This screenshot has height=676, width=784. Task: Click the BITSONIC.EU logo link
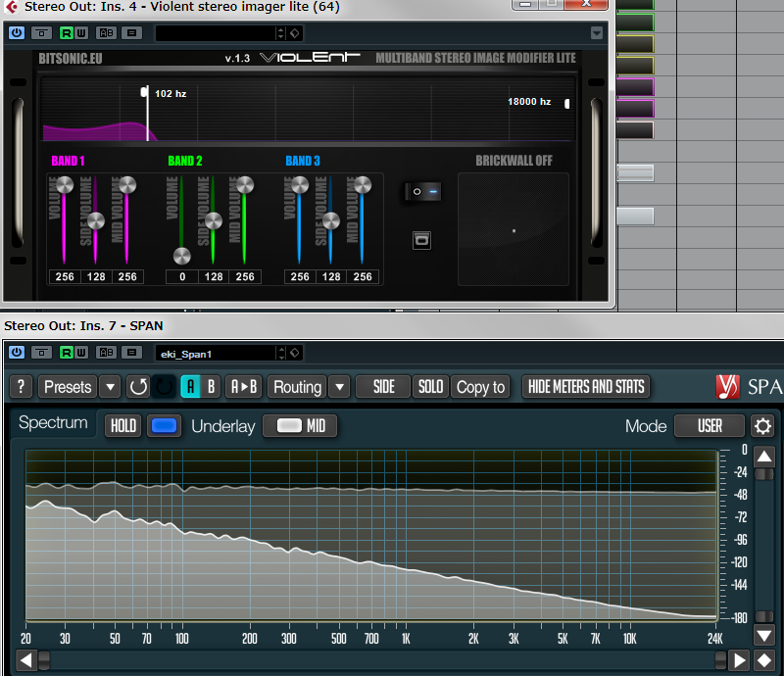tap(71, 59)
